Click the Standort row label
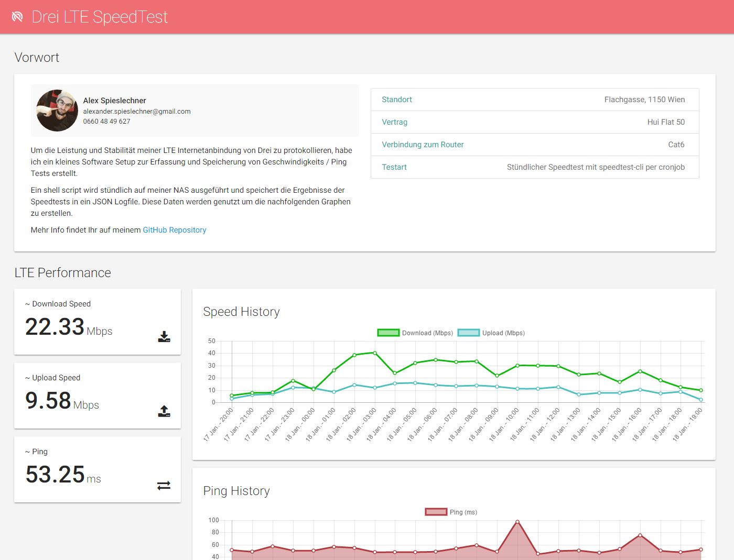This screenshot has width=734, height=560. (397, 100)
